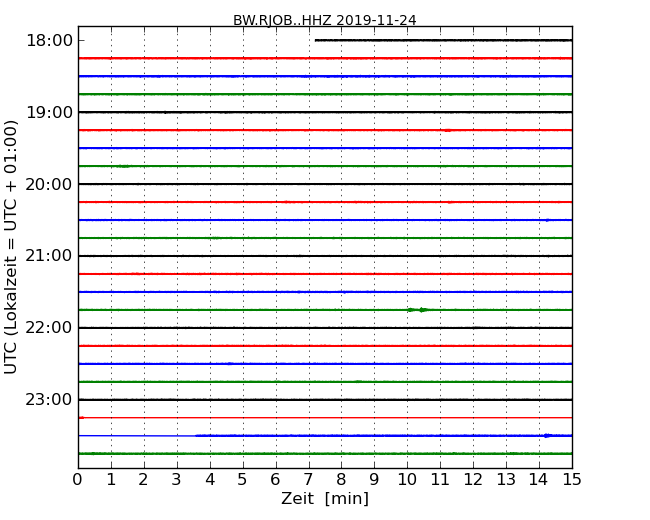
Task: Click the blue trace blip near minute 14 after 23:00
Action: 548,435
